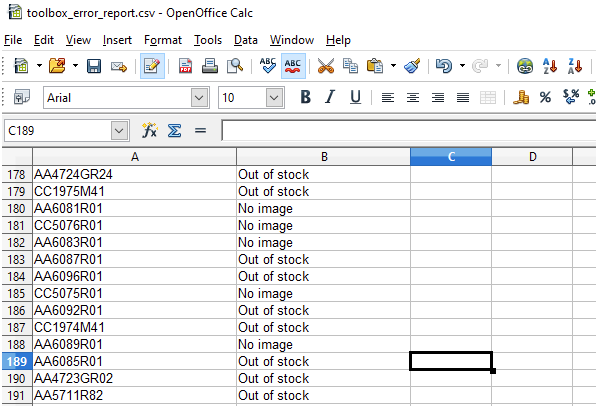Click the Print file directly icon
Viewport: 597px width, 406px height.
(210, 66)
